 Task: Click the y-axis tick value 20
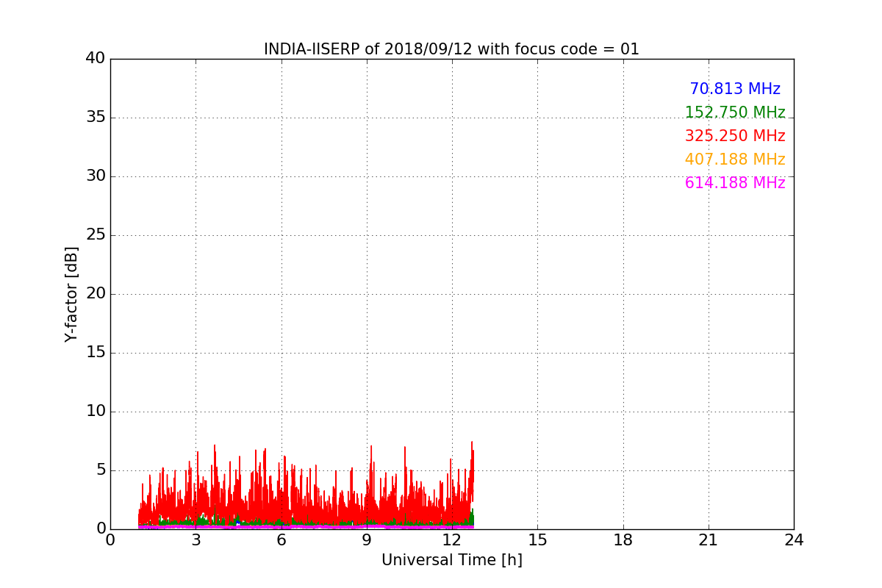(96, 294)
